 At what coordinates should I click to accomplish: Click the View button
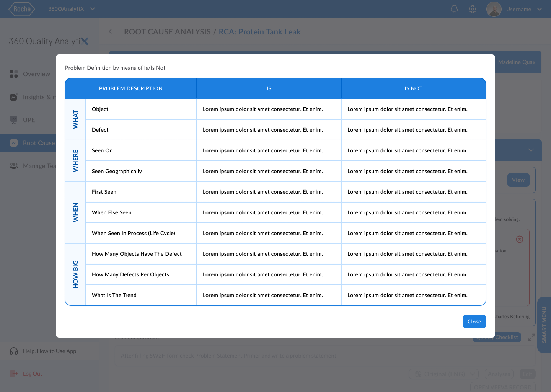click(x=518, y=180)
